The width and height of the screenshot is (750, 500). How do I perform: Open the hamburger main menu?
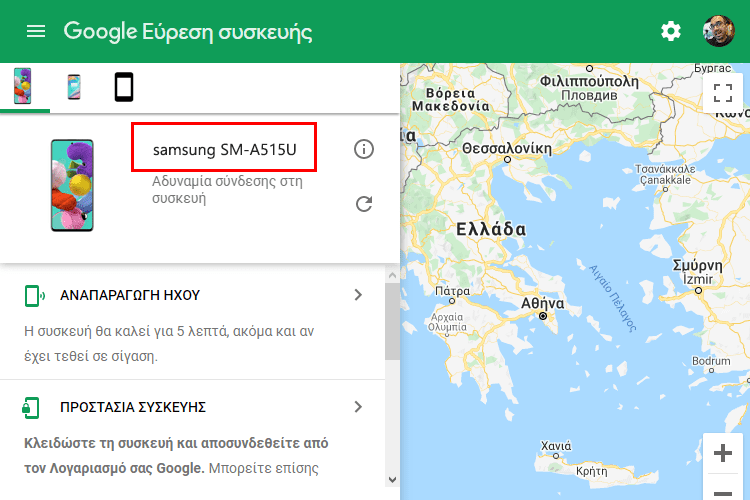coord(36,32)
